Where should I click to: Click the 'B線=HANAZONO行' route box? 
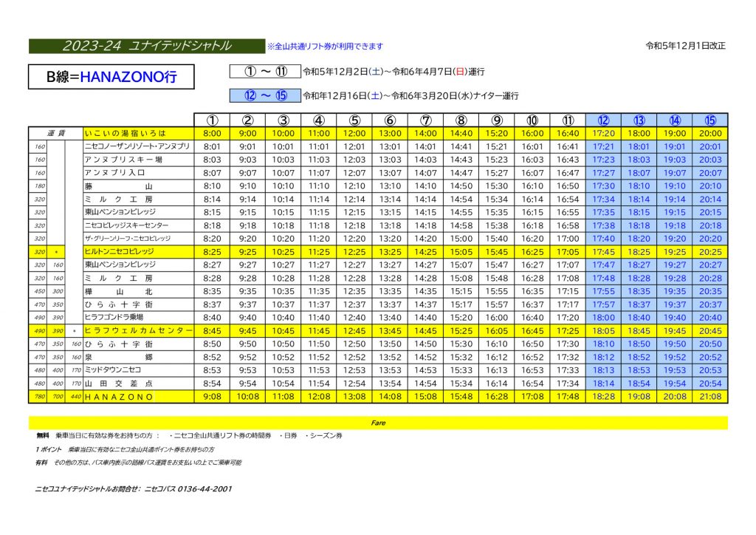click(x=111, y=77)
